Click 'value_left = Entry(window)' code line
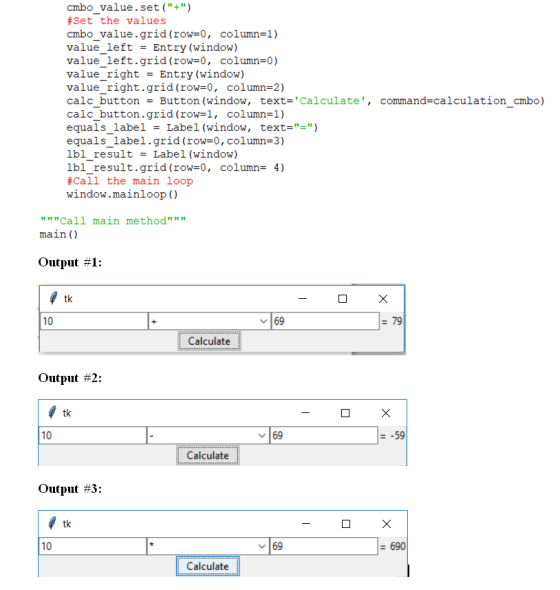This screenshot has height=590, width=560. pos(152,47)
